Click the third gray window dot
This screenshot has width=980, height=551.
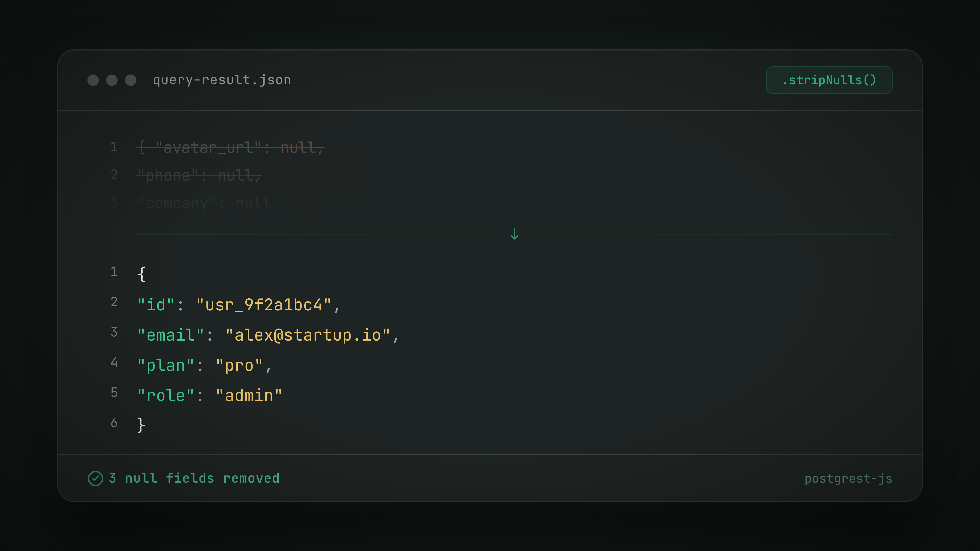pyautogui.click(x=130, y=80)
